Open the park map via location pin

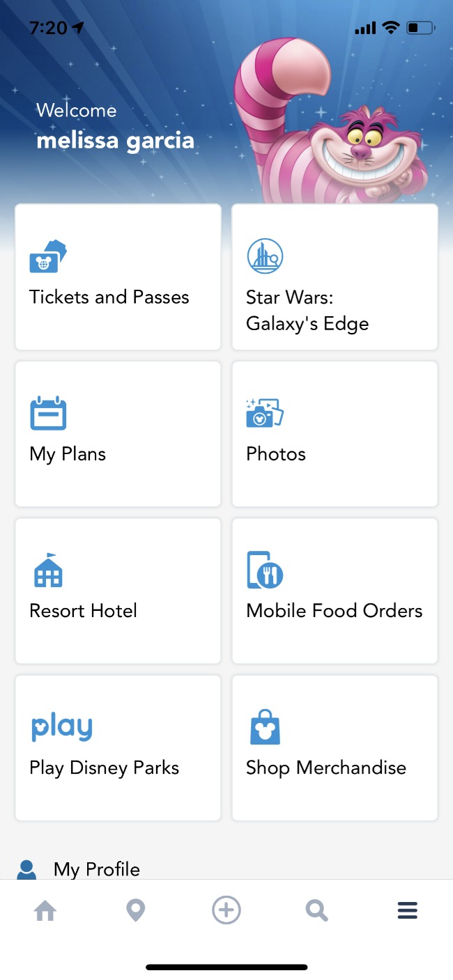pyautogui.click(x=135, y=910)
